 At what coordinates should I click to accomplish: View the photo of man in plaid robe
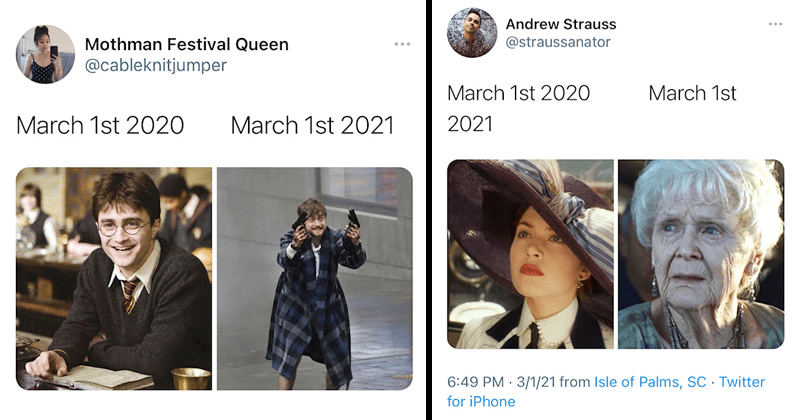[314, 278]
